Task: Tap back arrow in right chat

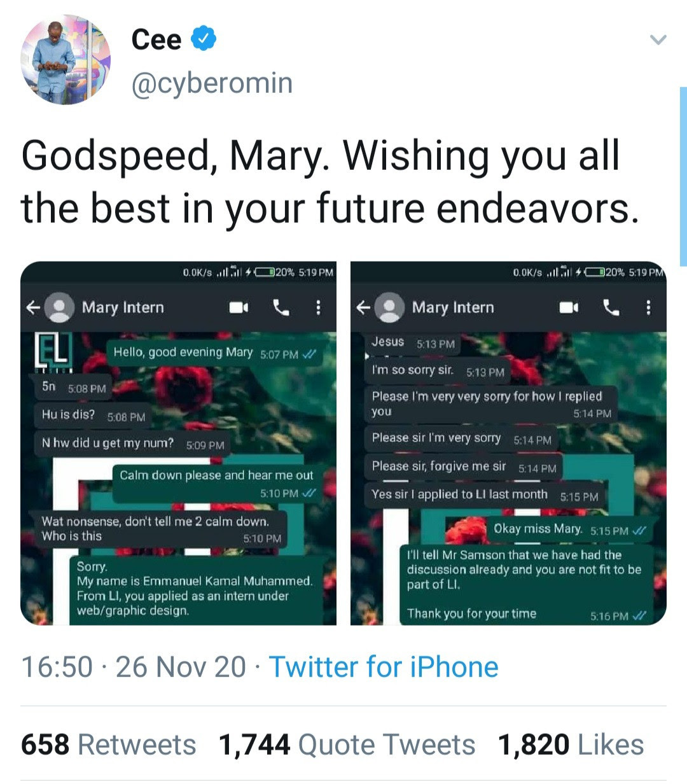Action: pyautogui.click(x=363, y=308)
